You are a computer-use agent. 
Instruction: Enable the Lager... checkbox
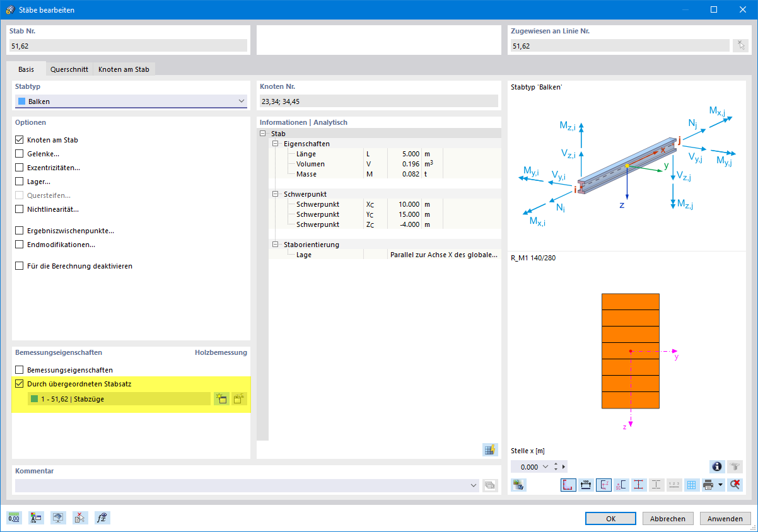(20, 182)
